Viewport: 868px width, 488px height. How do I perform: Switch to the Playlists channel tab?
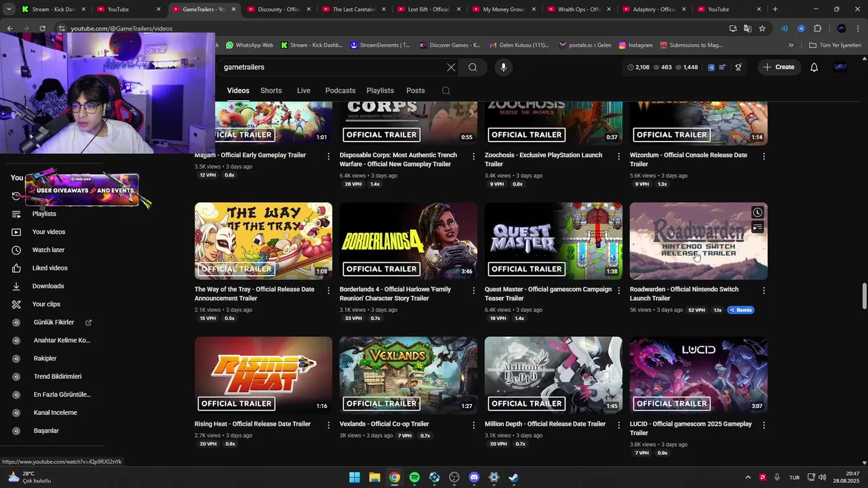380,91
